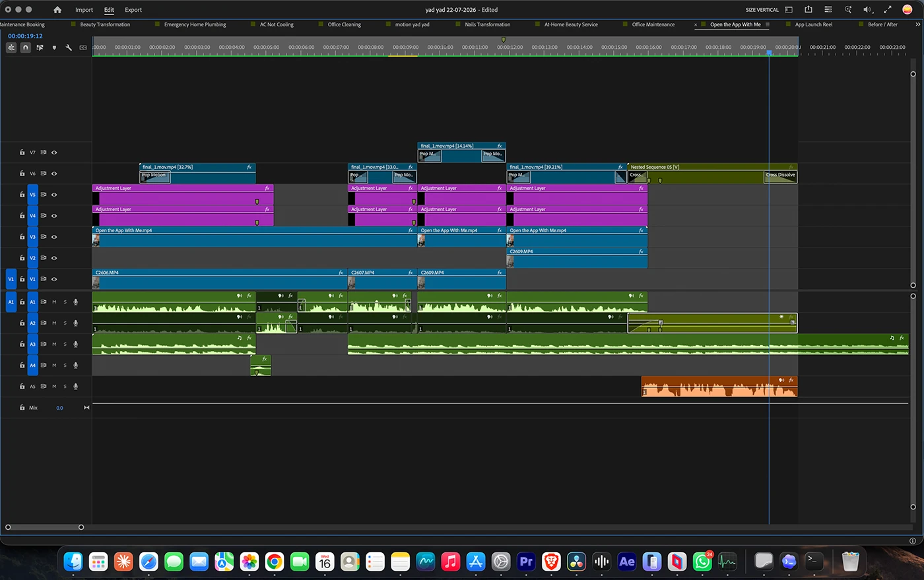Screen dimensions: 924x580
Task: Click the Mix volume value 0.0
Action: [59, 408]
